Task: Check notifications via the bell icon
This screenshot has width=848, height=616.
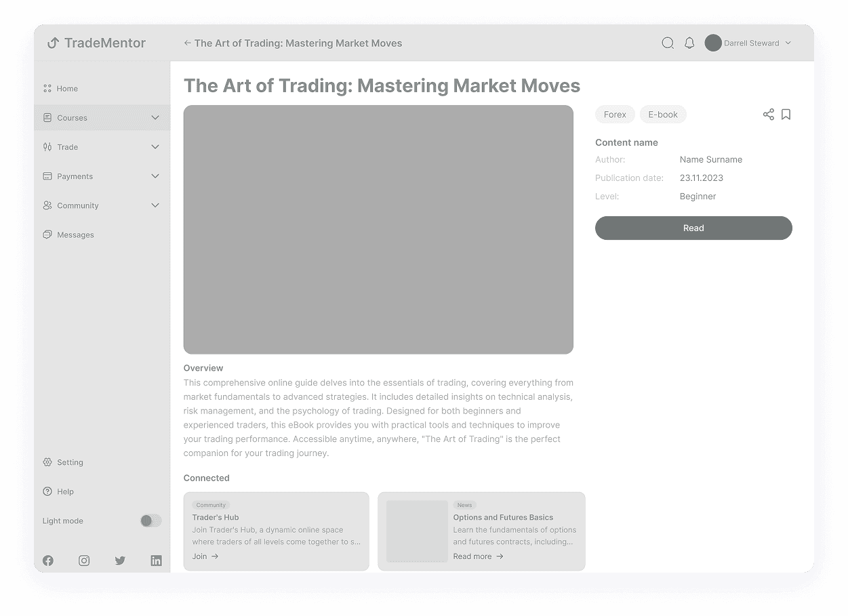Action: [x=689, y=43]
